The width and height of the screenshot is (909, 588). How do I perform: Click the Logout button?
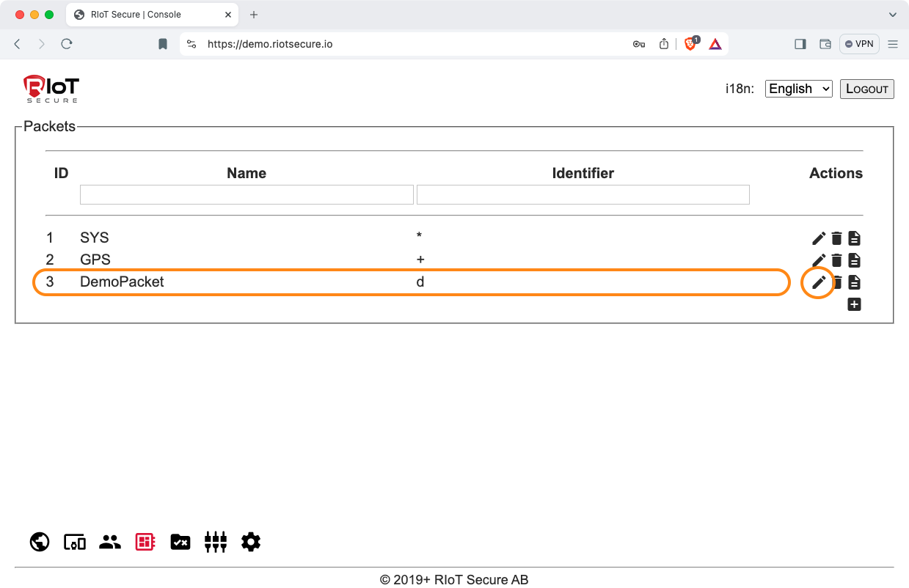(866, 89)
